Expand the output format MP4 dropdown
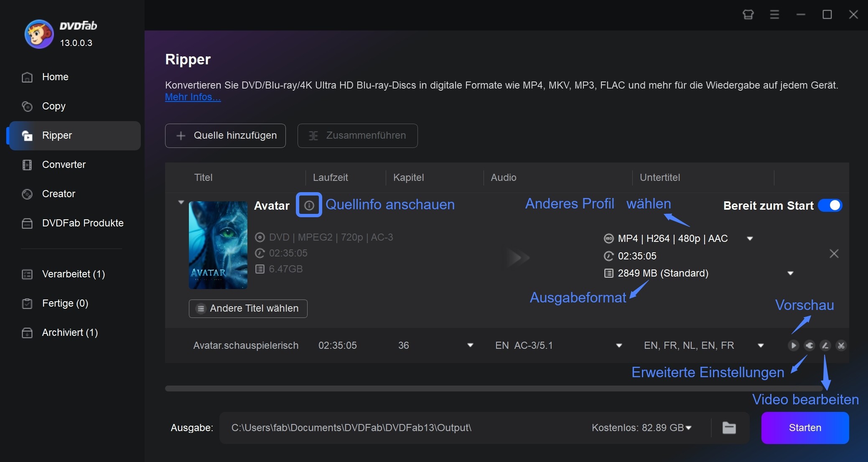Viewport: 868px width, 462px height. (753, 239)
